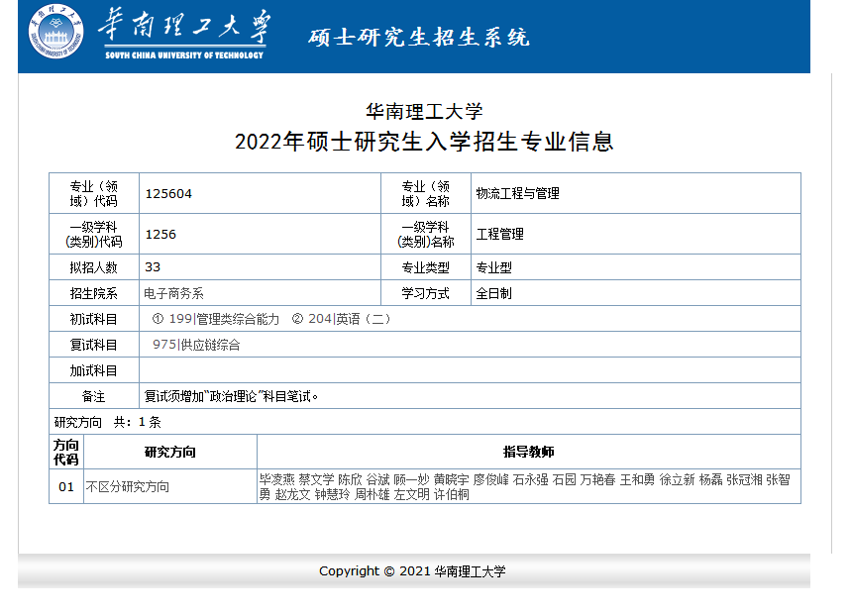The image size is (851, 616).
Task: Click the column header 方向代码
Action: (66, 452)
